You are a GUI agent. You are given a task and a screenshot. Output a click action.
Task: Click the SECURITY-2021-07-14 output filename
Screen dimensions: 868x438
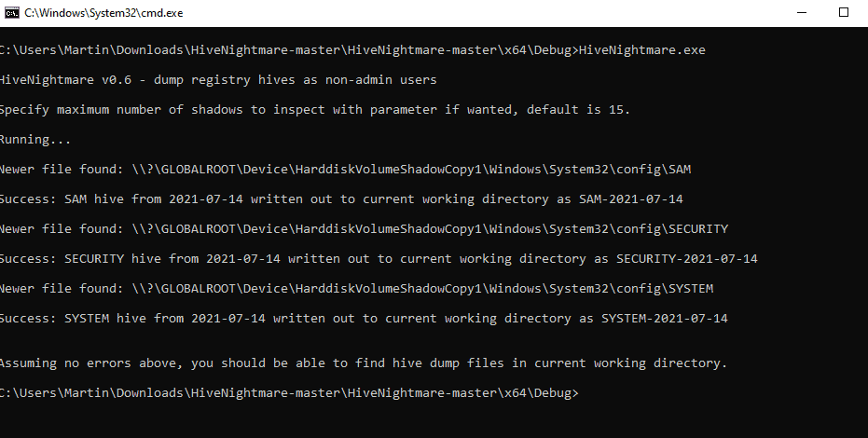click(687, 259)
